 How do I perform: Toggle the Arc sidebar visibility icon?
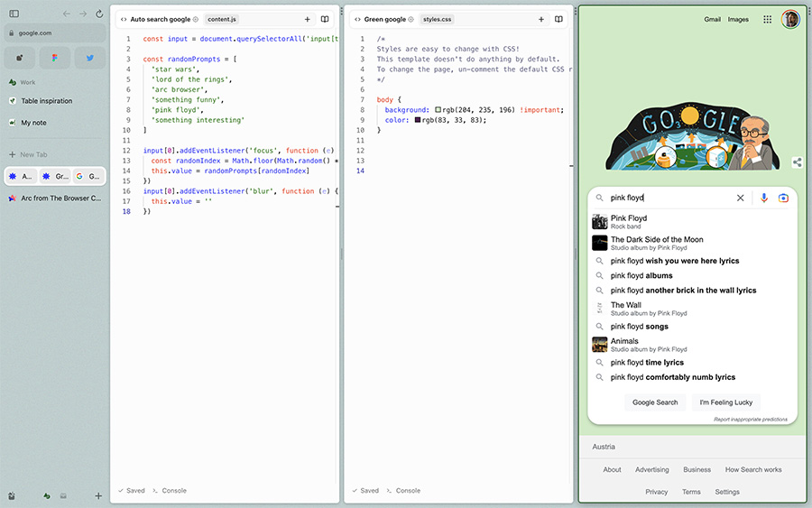click(14, 14)
